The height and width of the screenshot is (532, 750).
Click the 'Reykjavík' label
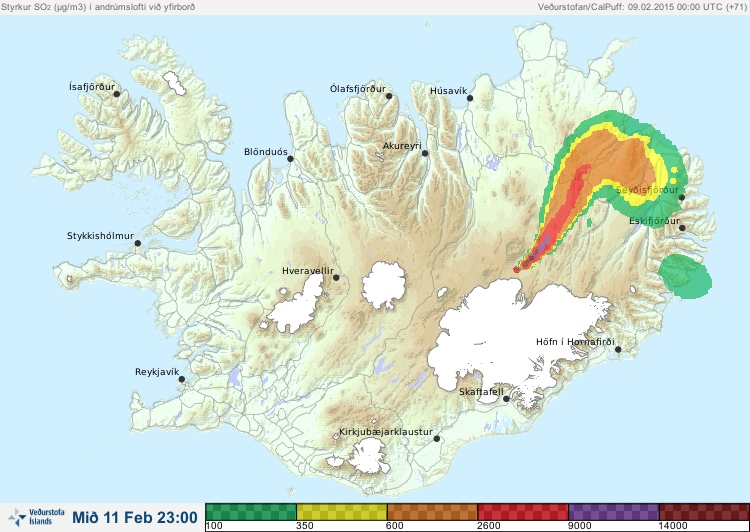coord(157,372)
